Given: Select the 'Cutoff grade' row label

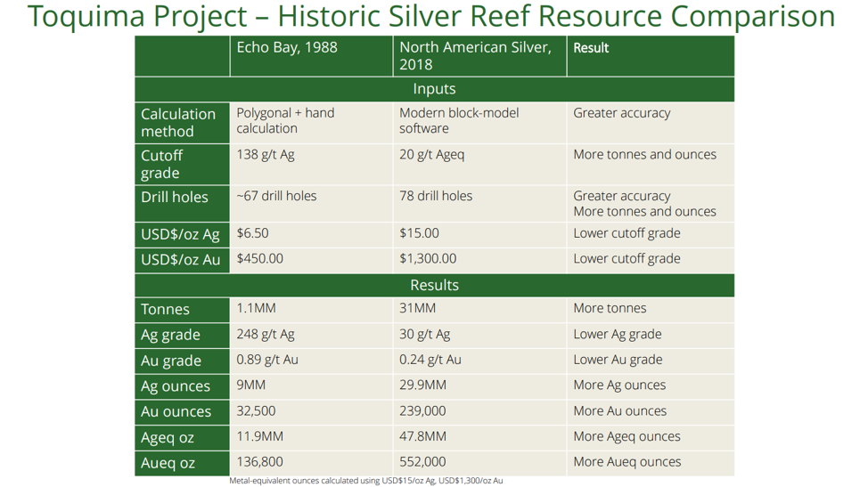Looking at the screenshot, I should 182,164.
